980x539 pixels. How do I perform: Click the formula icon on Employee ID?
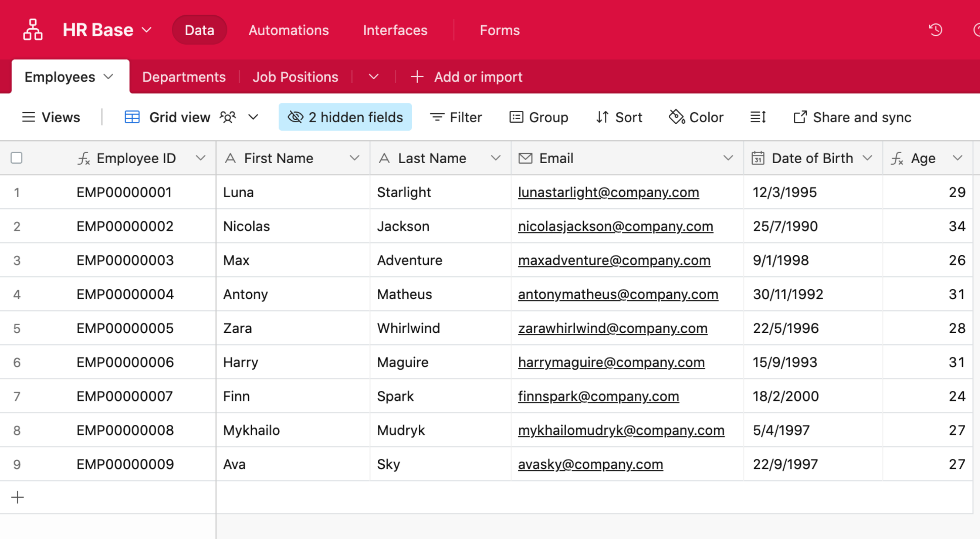84,158
